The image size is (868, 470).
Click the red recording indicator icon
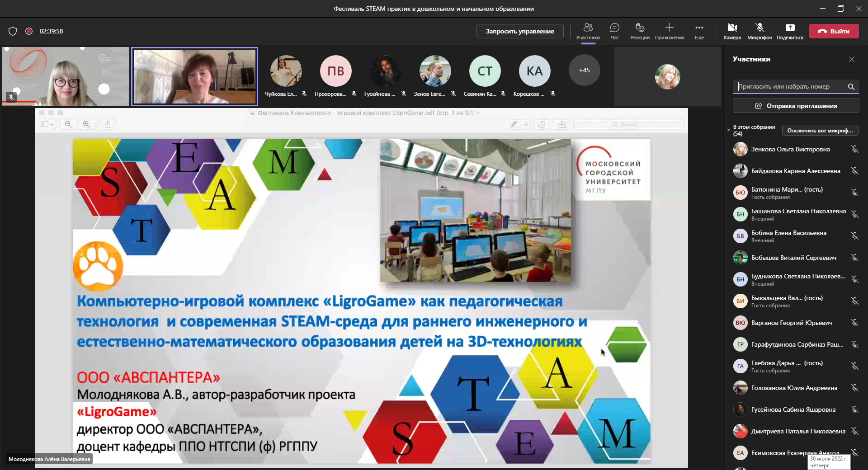29,31
